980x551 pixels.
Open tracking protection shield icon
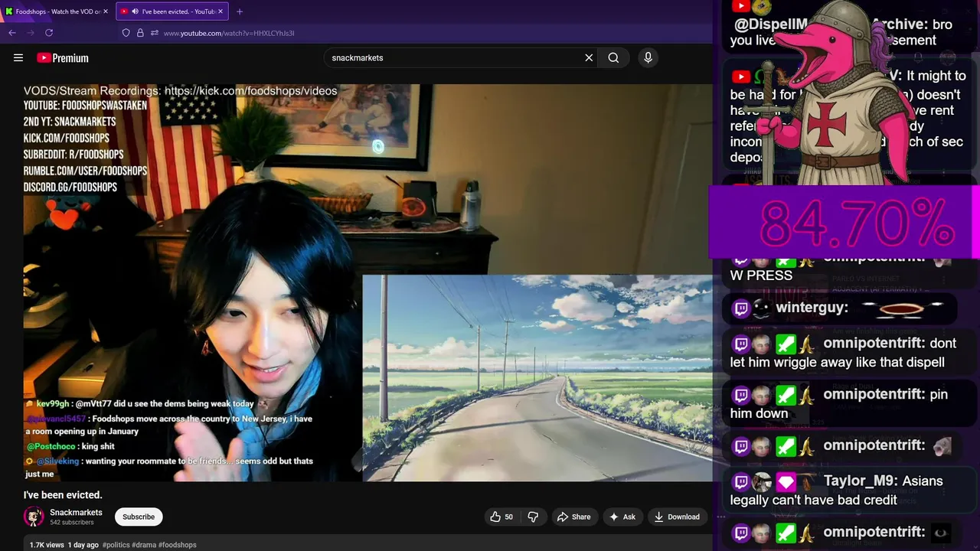click(x=126, y=33)
